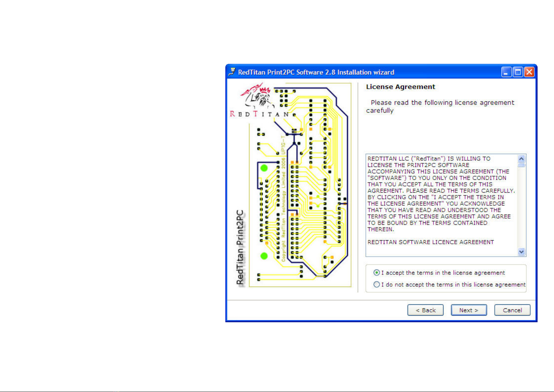This screenshot has height=392, width=554.
Task: Maximize the installation wizard window
Action: [518, 72]
